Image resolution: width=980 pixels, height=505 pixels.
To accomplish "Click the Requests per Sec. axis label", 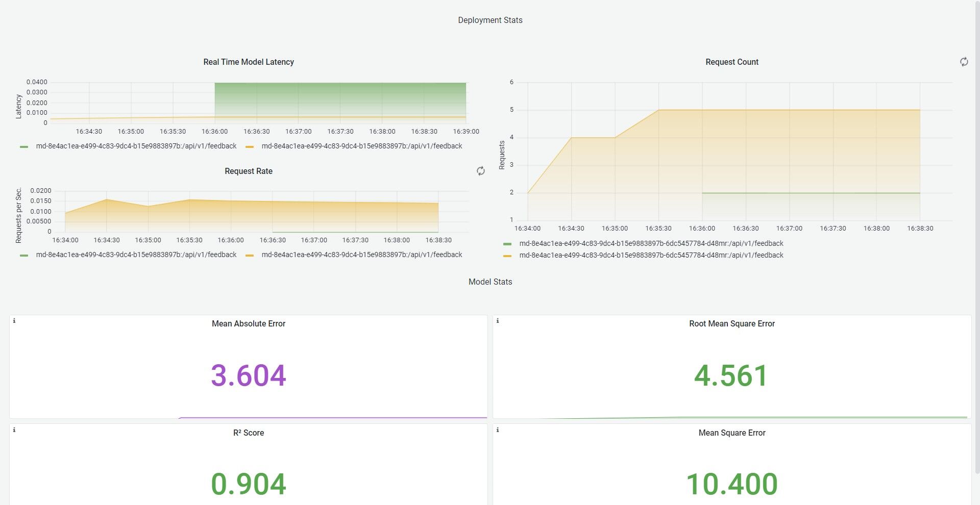I will pos(18,215).
